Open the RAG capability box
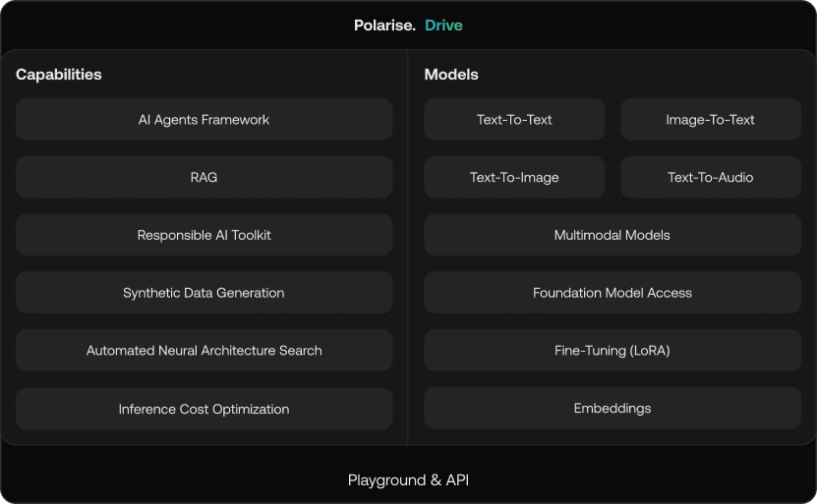 point(204,177)
